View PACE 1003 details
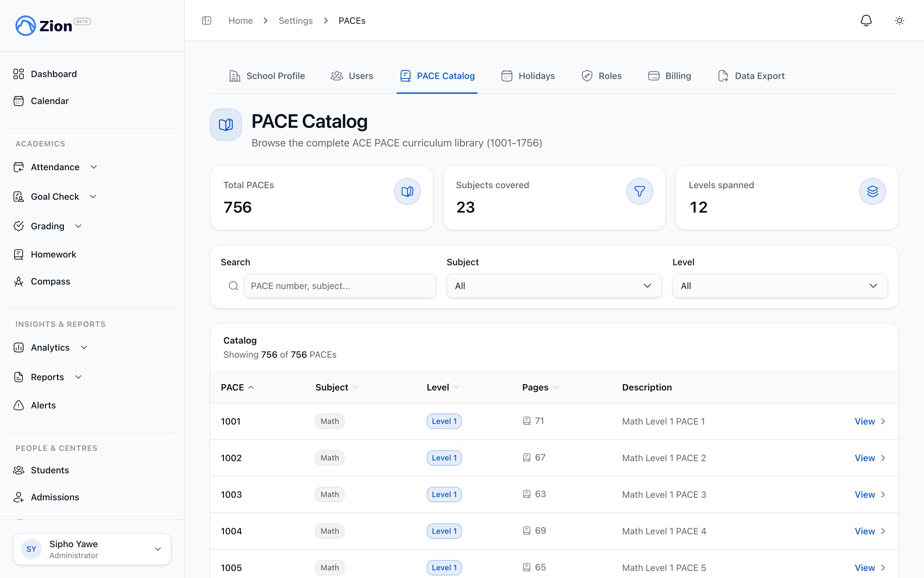 tap(870, 495)
